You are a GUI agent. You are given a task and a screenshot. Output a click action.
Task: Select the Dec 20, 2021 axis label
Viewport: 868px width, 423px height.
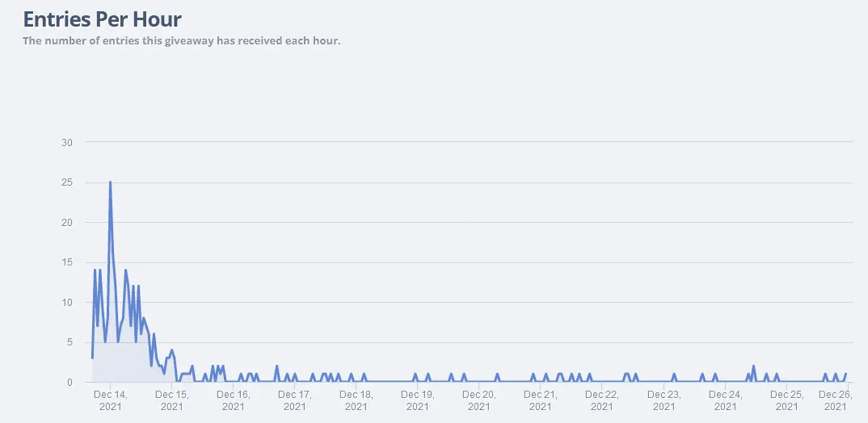point(479,400)
